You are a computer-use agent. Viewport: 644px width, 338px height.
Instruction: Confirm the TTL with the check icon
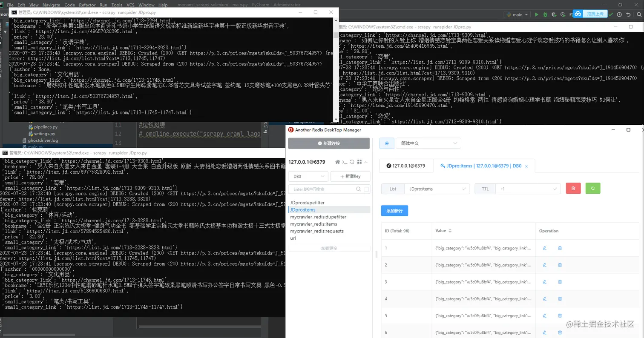click(x=555, y=189)
